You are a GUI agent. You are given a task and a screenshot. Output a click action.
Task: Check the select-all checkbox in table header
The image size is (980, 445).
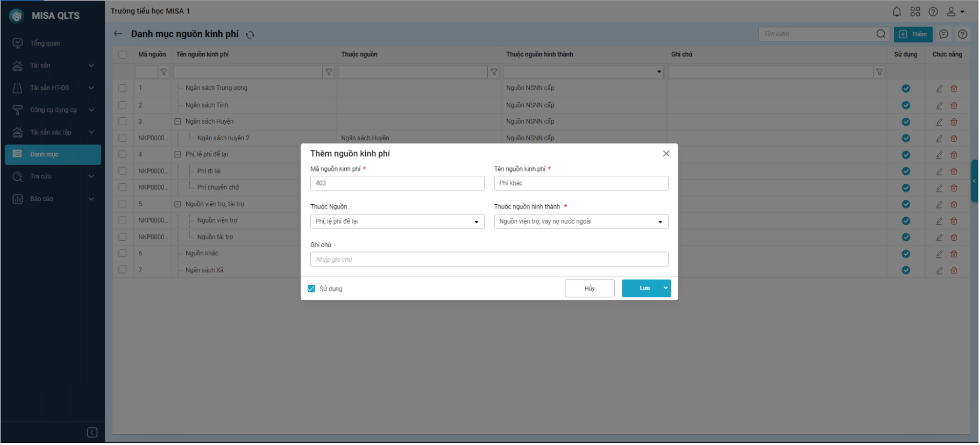pos(123,54)
